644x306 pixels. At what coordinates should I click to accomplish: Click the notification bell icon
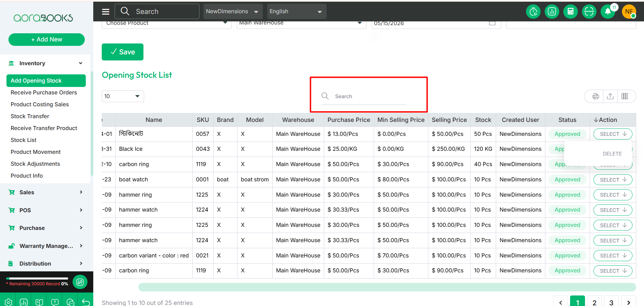point(608,12)
